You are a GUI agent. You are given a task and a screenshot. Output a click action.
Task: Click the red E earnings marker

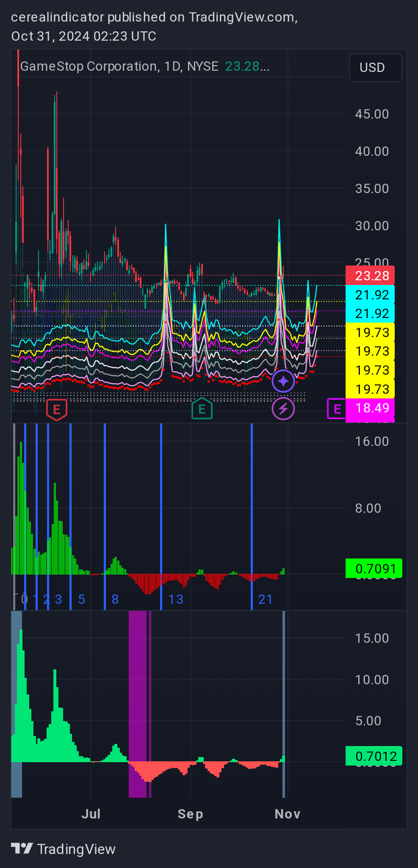[x=56, y=409]
